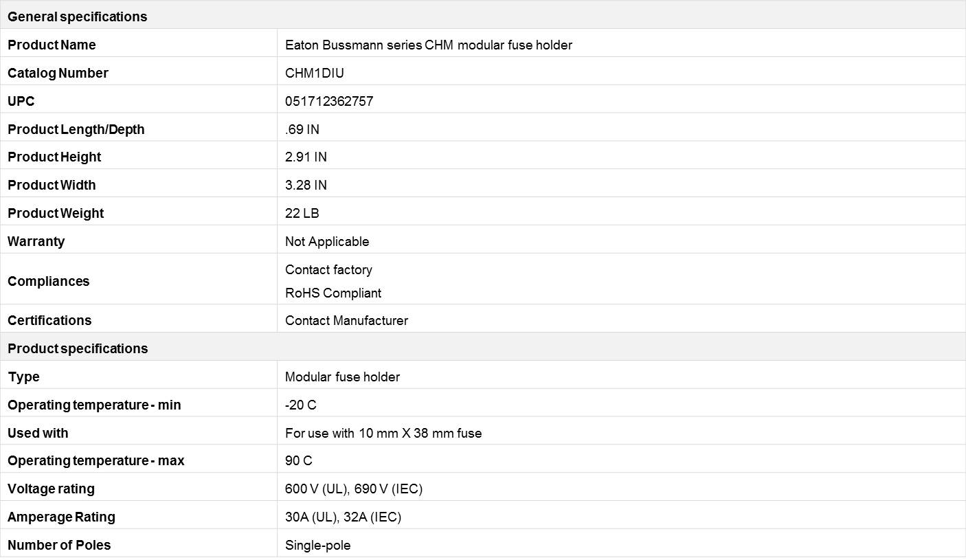
Task: Select the Amperage Rating label
Action: (x=61, y=517)
